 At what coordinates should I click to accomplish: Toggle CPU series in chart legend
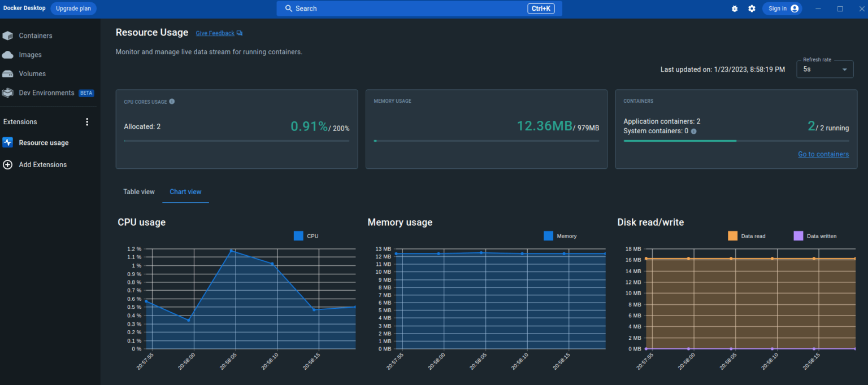tap(298, 236)
